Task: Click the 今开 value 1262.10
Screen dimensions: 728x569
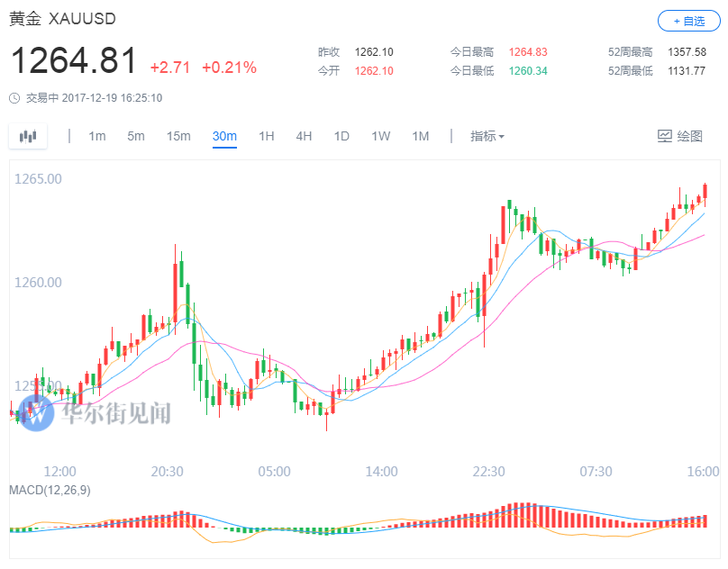Action: click(x=374, y=71)
